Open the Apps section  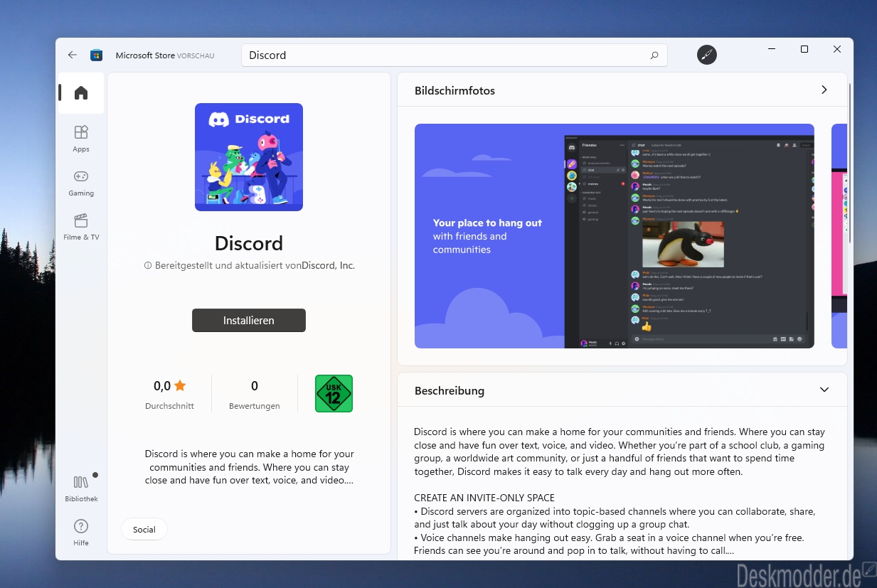(81, 138)
